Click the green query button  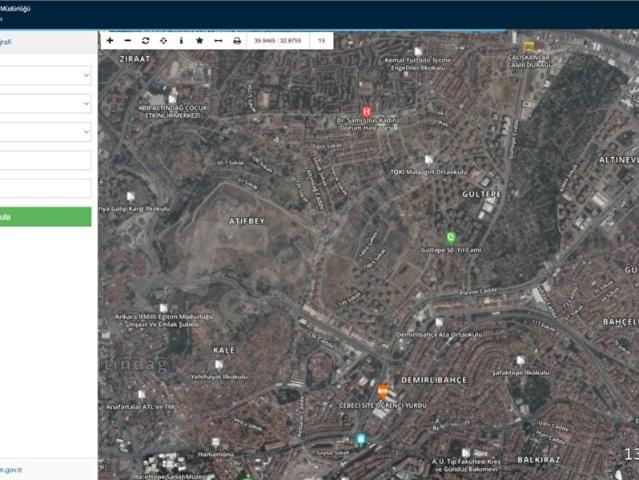[45, 217]
